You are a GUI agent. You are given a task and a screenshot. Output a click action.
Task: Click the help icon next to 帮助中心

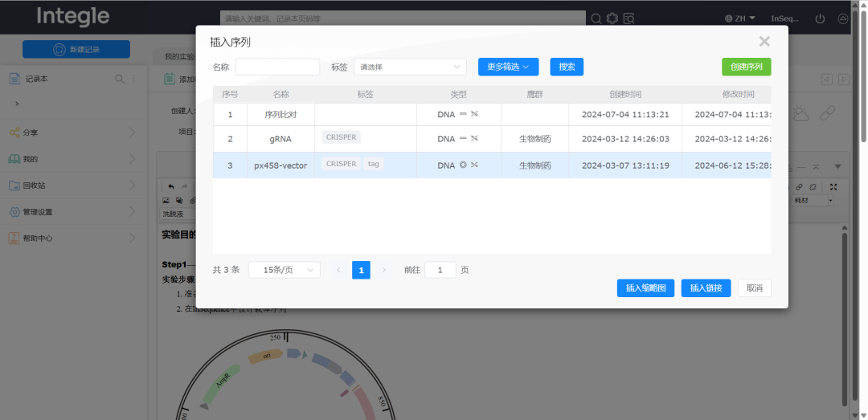click(x=14, y=239)
